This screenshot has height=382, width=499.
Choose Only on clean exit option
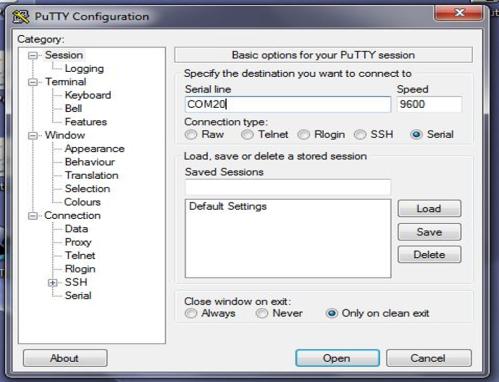332,313
